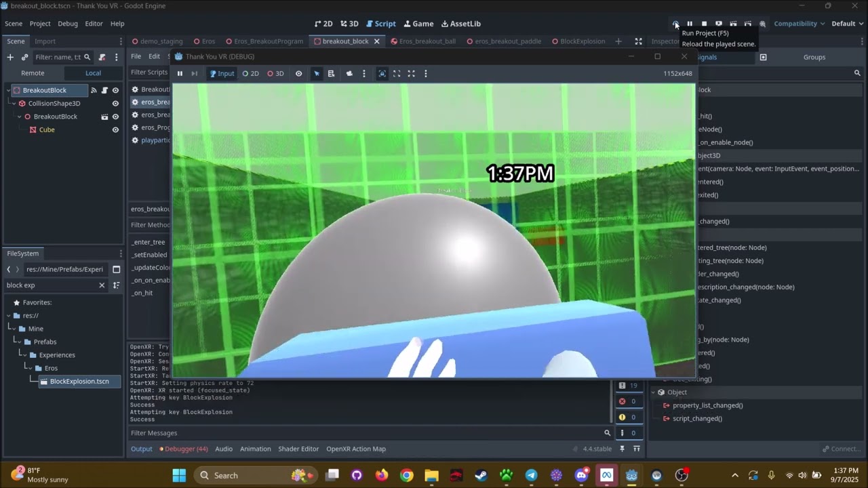Click the Run Project reload button

pos(675,24)
